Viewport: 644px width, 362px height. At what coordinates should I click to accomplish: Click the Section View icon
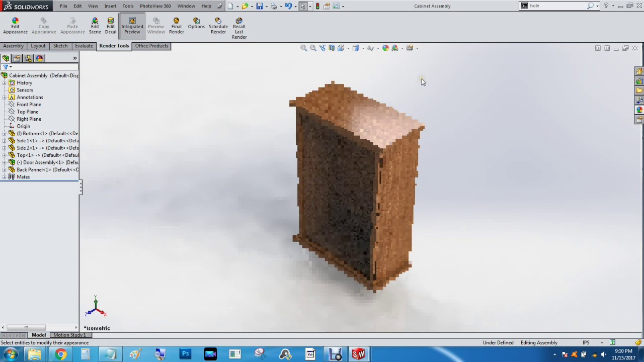[332, 48]
